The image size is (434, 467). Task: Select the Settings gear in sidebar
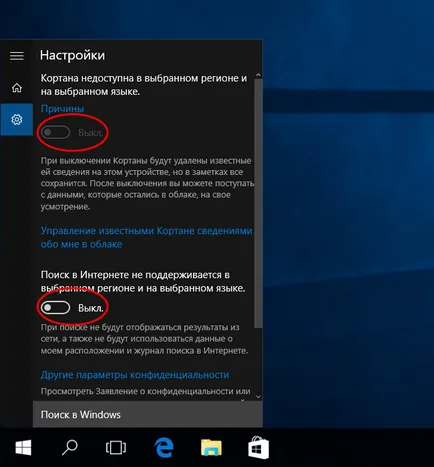click(17, 119)
